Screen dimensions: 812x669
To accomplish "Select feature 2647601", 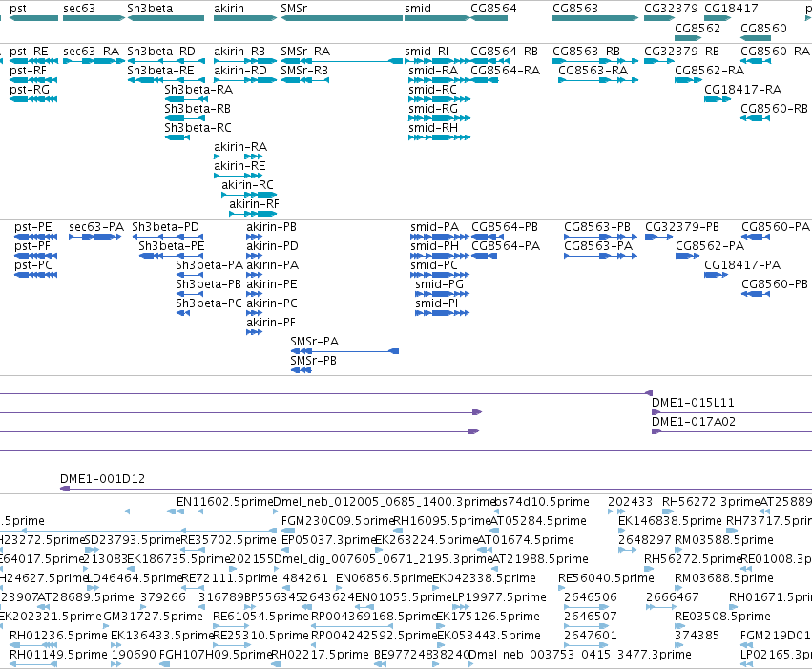I will (x=591, y=636).
